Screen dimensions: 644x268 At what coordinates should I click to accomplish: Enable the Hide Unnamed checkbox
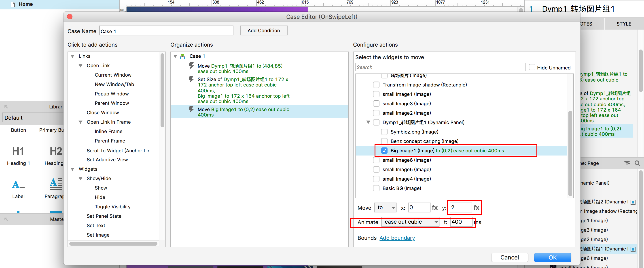pyautogui.click(x=532, y=67)
